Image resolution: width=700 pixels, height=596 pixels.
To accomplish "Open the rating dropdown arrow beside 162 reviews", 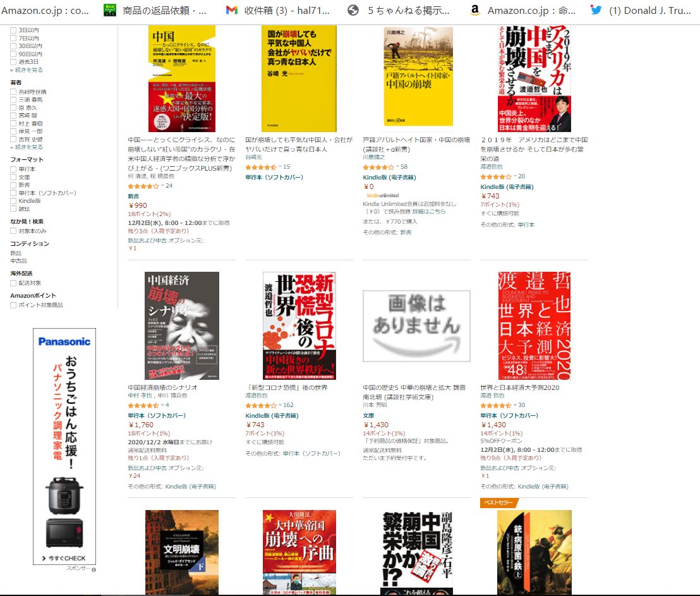I will click(281, 405).
